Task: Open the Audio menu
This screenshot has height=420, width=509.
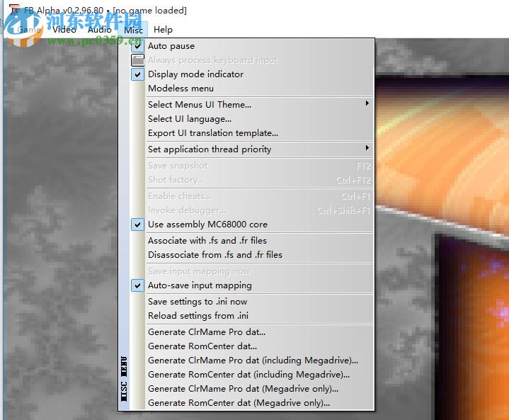Action: click(x=100, y=30)
